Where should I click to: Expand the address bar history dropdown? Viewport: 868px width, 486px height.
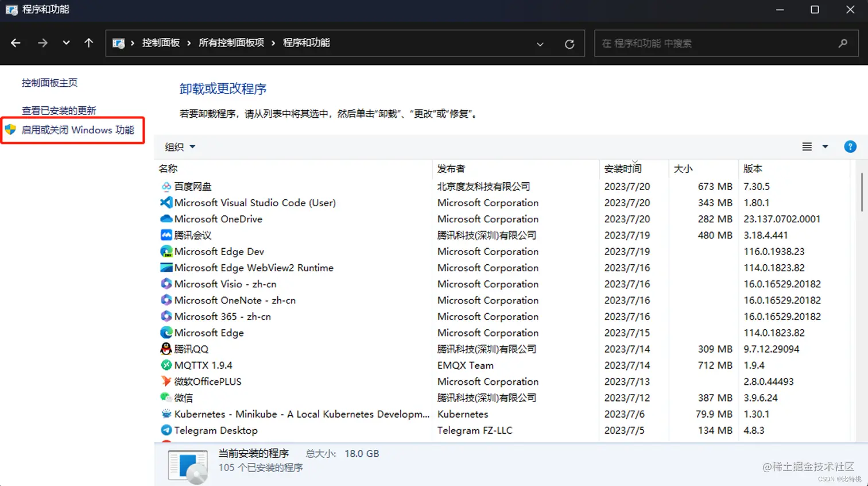pos(540,44)
